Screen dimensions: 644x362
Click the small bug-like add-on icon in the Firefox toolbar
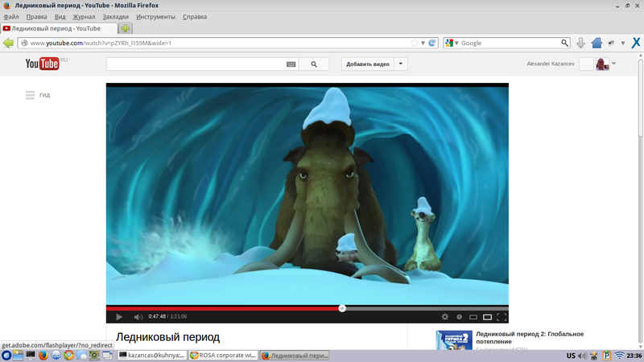[x=612, y=43]
